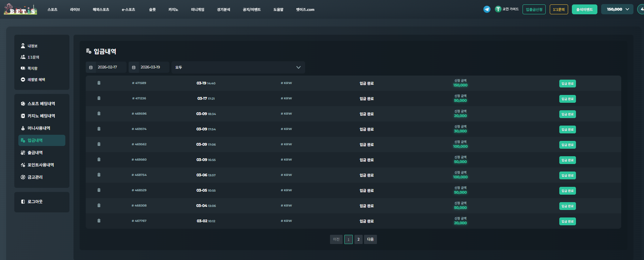
Task: Delete deposit record #471589 via trash icon
Action: (x=99, y=83)
